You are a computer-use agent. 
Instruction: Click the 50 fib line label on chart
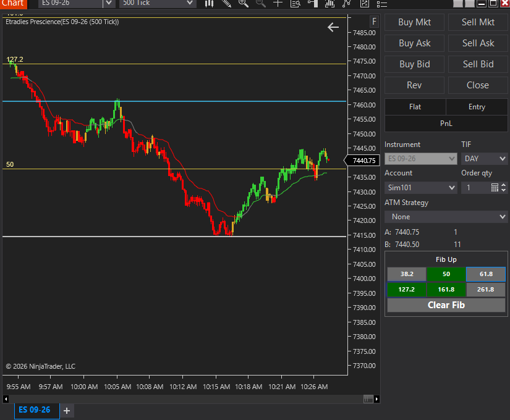coord(10,164)
